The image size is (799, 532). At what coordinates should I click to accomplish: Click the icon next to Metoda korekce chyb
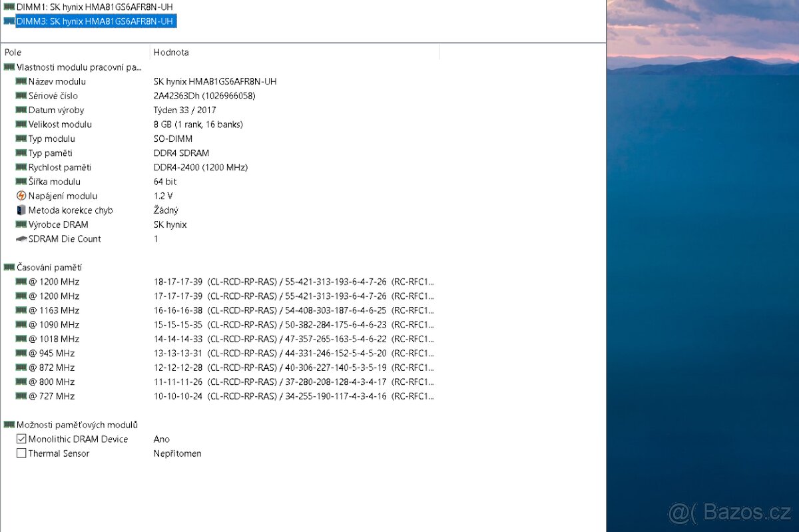(x=21, y=210)
